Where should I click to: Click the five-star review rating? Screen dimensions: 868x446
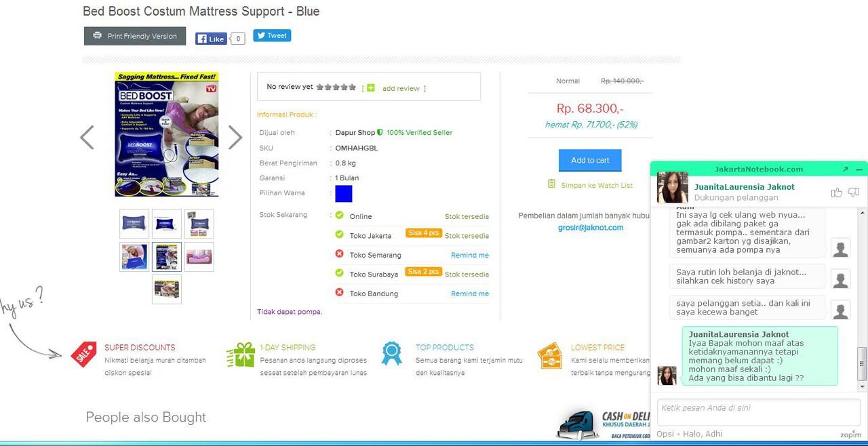click(x=336, y=87)
